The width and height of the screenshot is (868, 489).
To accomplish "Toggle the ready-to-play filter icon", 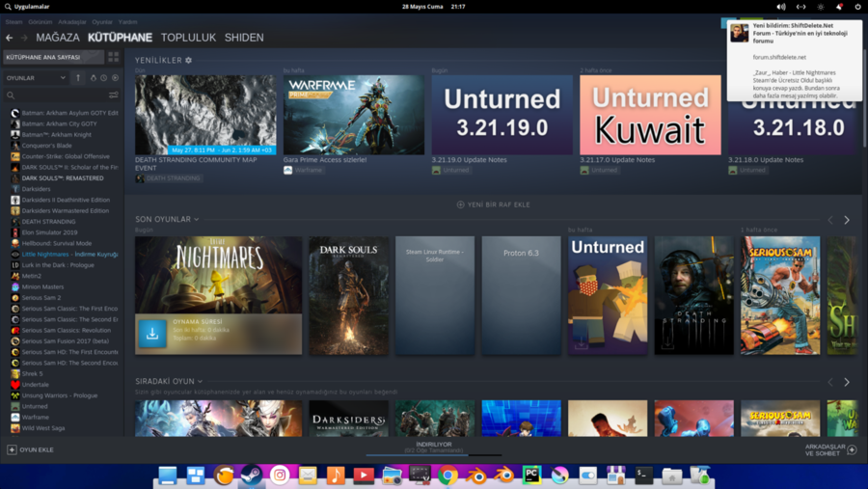I will coord(115,78).
